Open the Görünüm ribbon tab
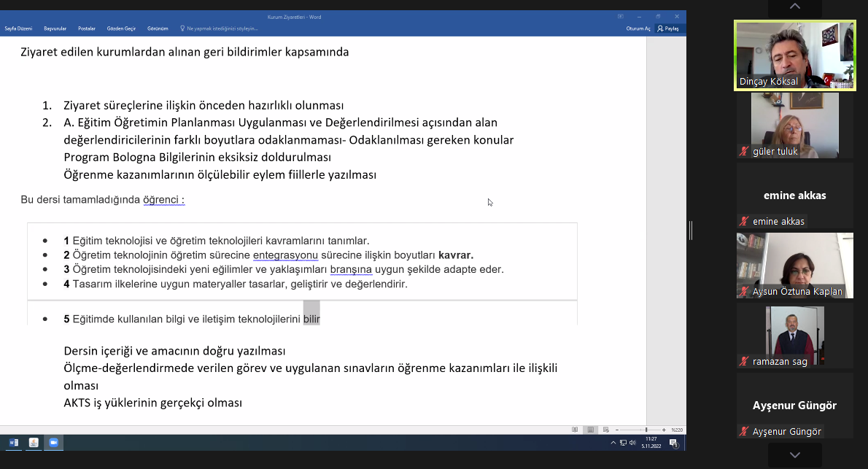Viewport: 868px width, 469px height. (158, 28)
